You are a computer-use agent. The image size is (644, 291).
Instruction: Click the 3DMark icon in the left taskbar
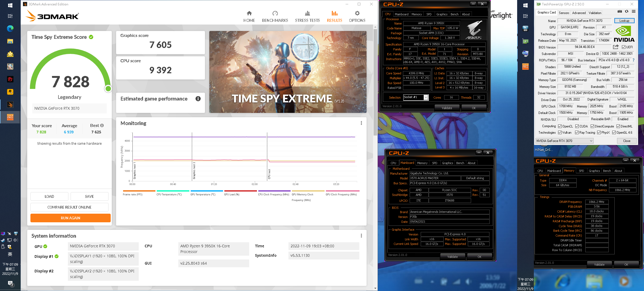tap(10, 105)
